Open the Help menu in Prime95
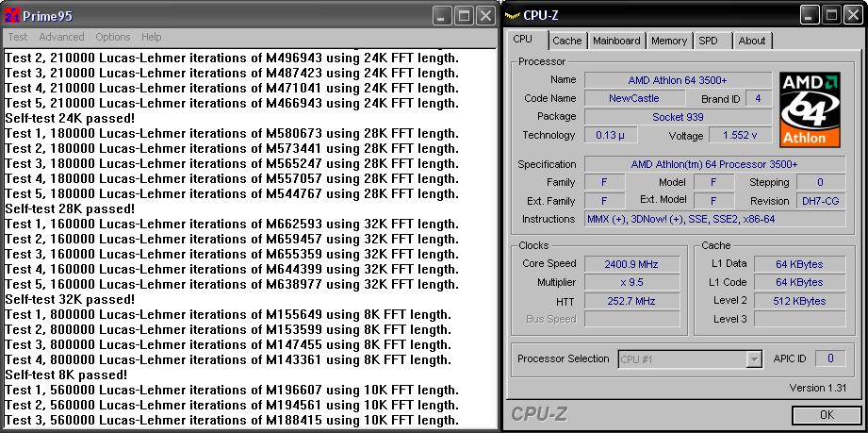The image size is (868, 433). pyautogui.click(x=151, y=37)
